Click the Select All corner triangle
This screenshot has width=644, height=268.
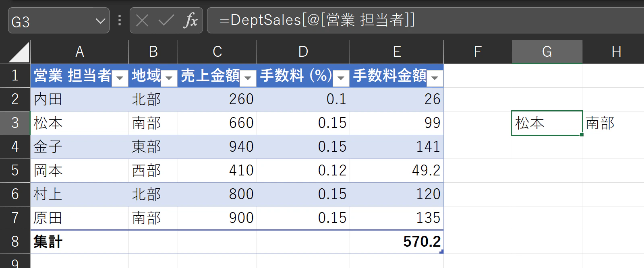(19, 52)
